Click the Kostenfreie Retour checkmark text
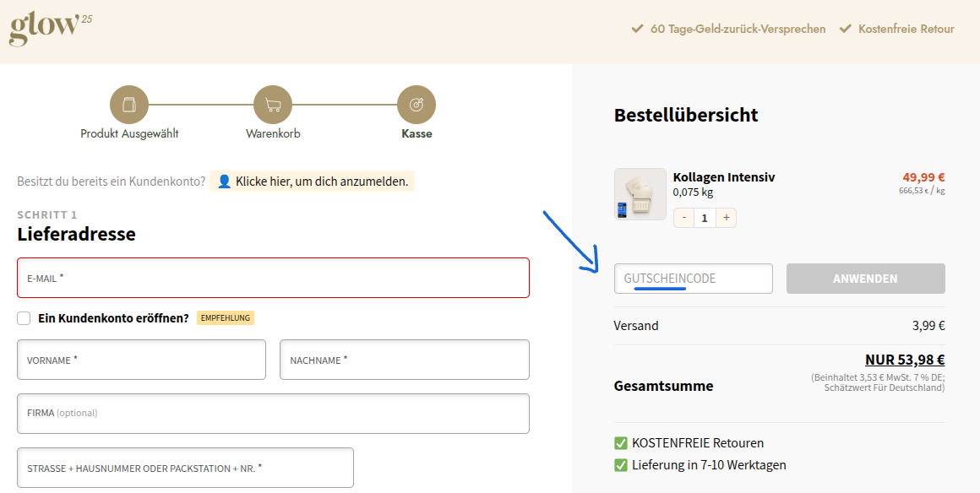This screenshot has width=980, height=493. pos(906,29)
